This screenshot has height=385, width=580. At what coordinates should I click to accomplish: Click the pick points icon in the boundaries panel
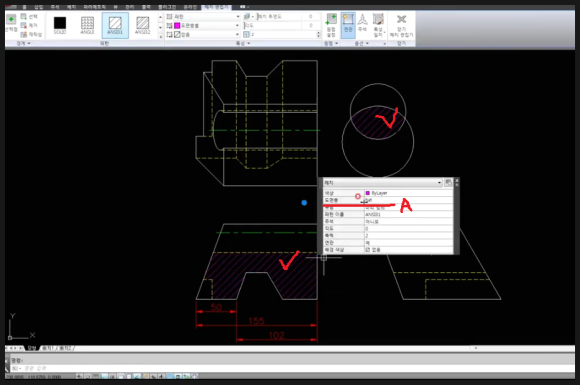[x=11, y=23]
